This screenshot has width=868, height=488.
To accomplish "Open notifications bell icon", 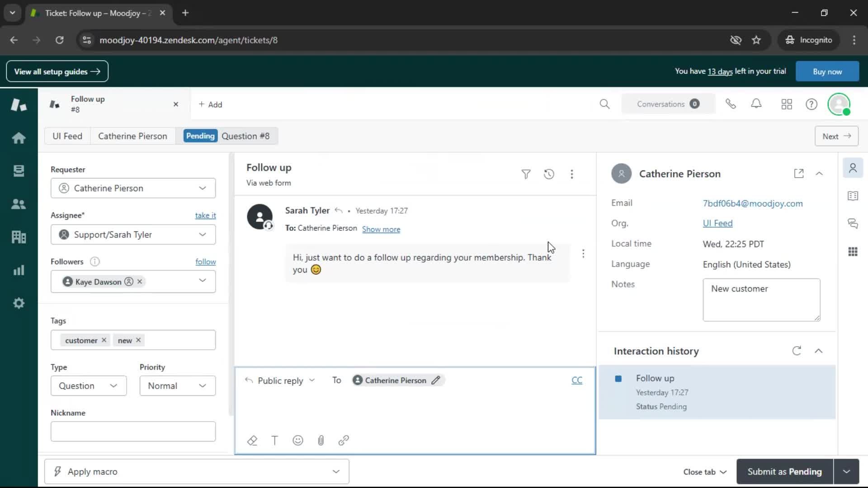I will click(756, 104).
